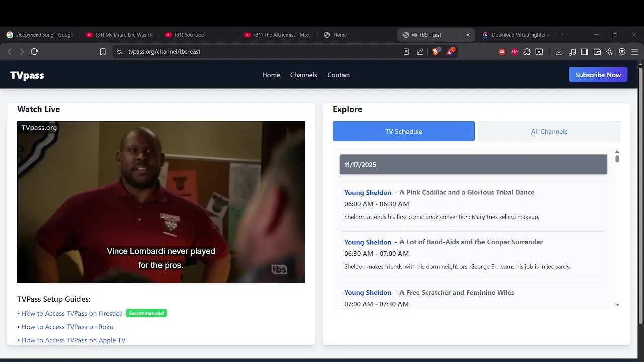The width and height of the screenshot is (644, 362).
Task: Open Channels in the site navigation
Action: coord(303,75)
